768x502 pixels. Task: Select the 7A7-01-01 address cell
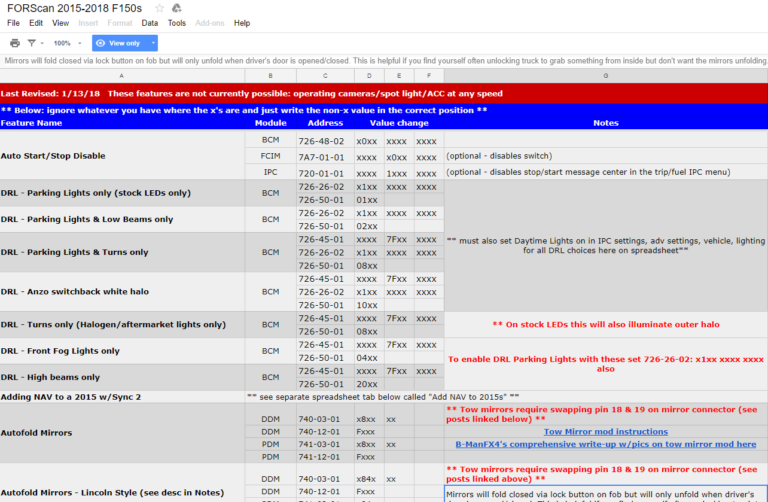[325, 157]
